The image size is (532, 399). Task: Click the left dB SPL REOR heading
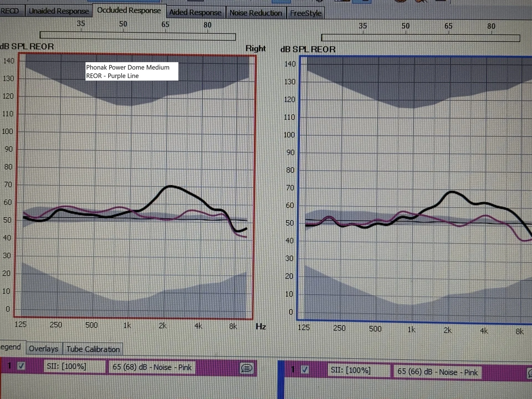27,47
